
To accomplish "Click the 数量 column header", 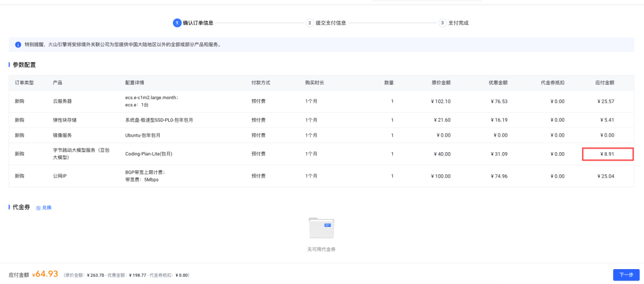I will [389, 82].
